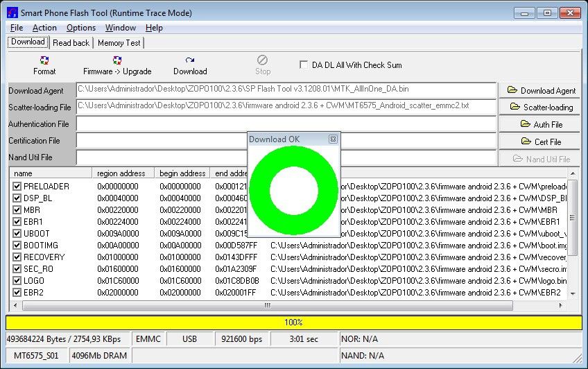Click the 'region address' column header
This screenshot has height=369, width=588.
click(x=123, y=173)
